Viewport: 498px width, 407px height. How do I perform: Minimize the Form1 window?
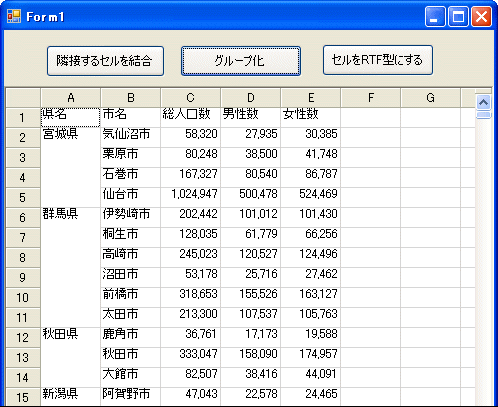pos(435,17)
